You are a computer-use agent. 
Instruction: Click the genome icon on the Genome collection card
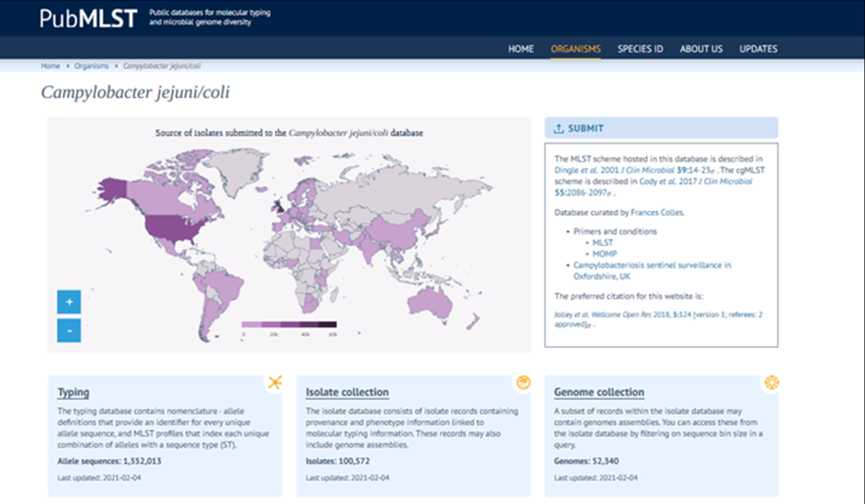(772, 382)
